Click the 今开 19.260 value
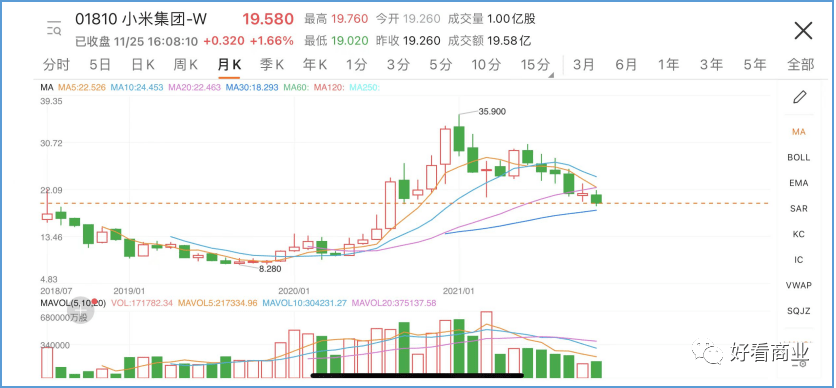 pos(408,19)
